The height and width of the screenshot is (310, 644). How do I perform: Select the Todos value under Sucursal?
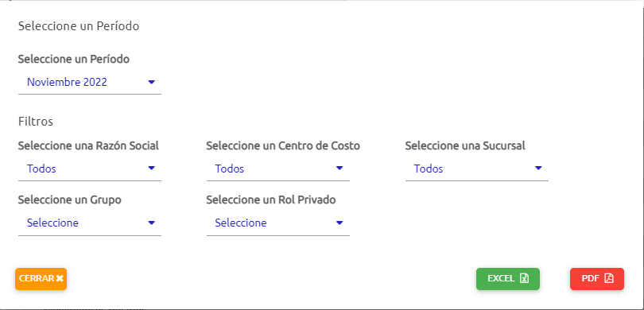(429, 169)
